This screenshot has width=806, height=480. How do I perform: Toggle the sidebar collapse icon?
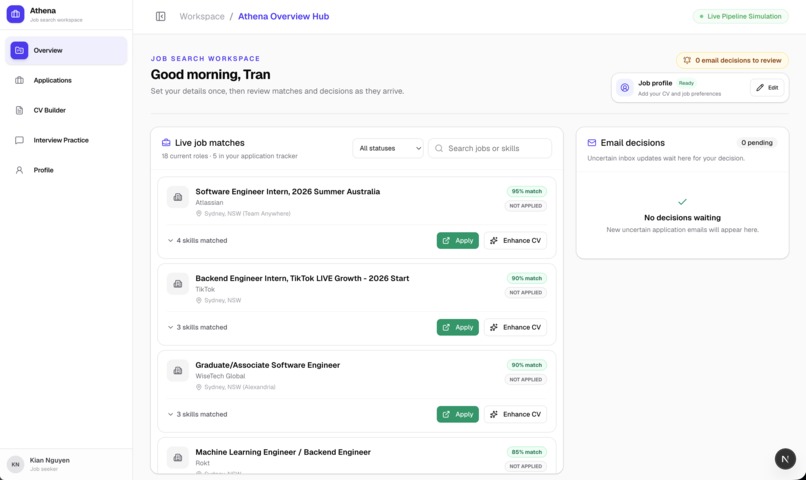pyautogui.click(x=160, y=16)
